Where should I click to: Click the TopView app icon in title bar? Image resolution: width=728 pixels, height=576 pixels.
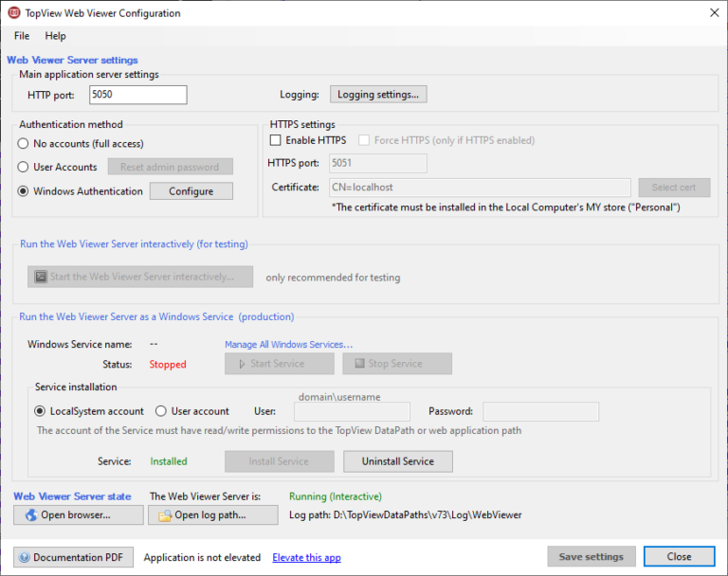pos(14,13)
